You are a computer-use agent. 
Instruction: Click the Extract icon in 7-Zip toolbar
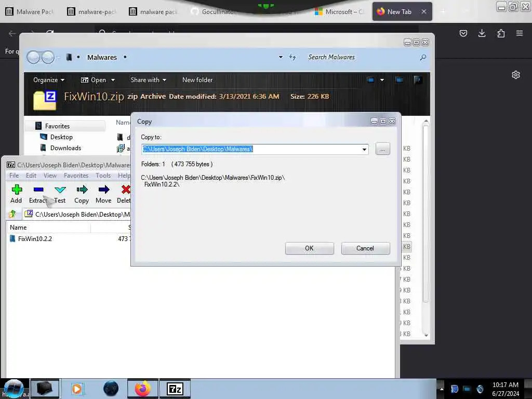click(x=38, y=189)
